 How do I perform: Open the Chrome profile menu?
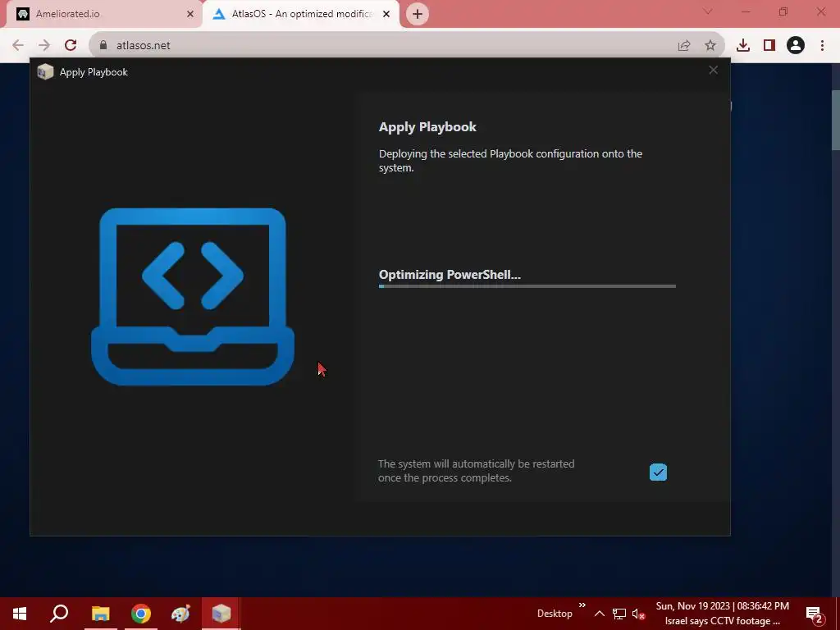point(796,46)
